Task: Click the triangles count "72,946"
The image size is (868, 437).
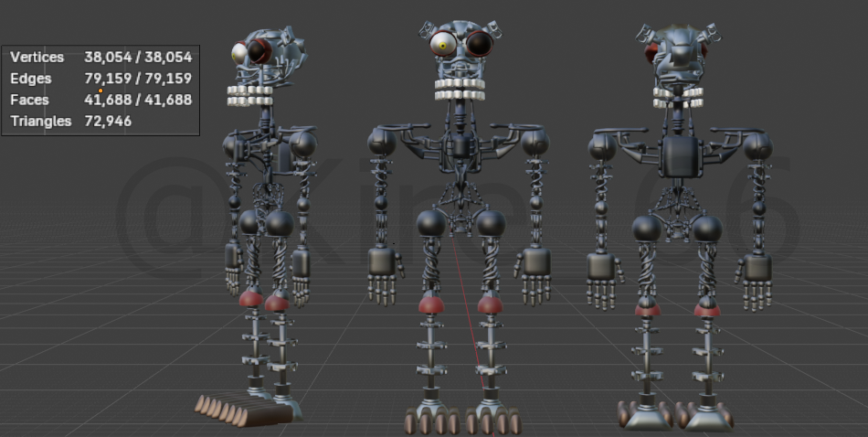Action: click(108, 122)
